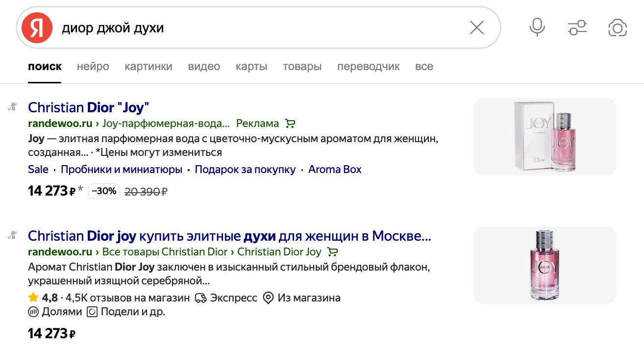Viewport: 644px width, 350px height.
Task: Open the "переводчик" tab
Action: pyautogui.click(x=369, y=67)
